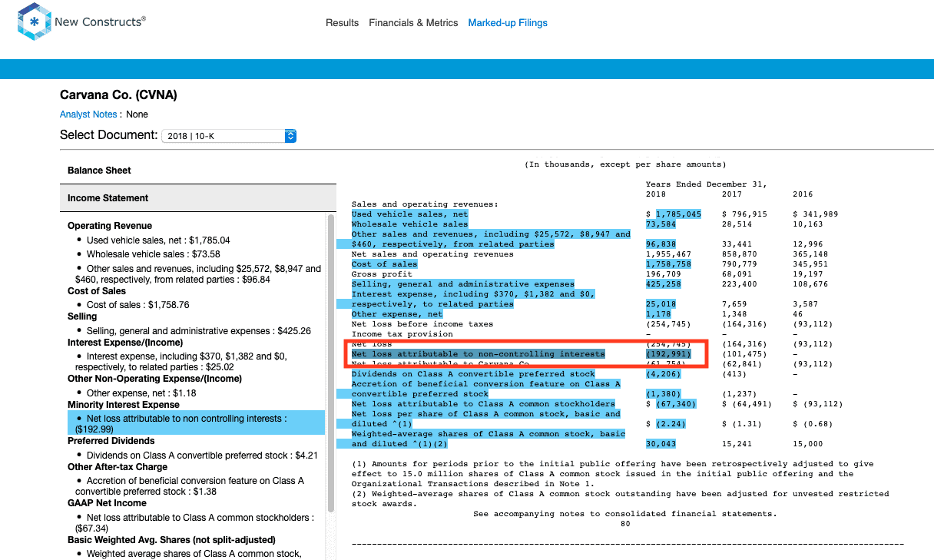Open the Marked-up Filings menu item

click(x=508, y=23)
